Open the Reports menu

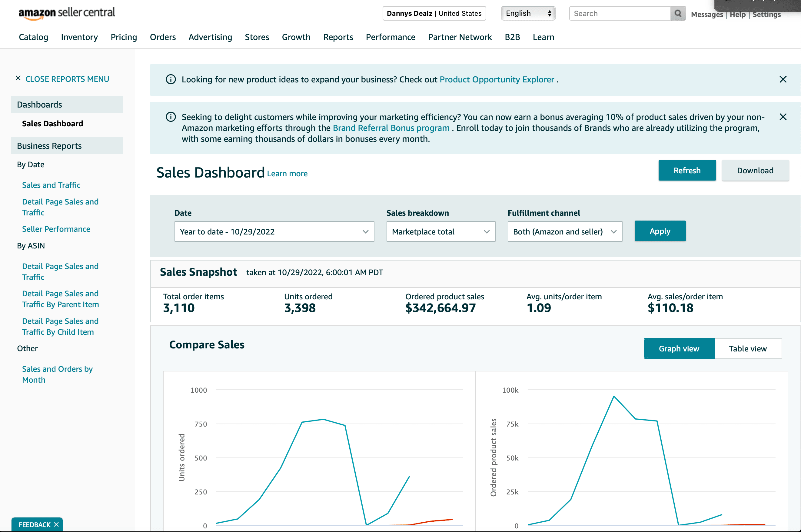(338, 37)
